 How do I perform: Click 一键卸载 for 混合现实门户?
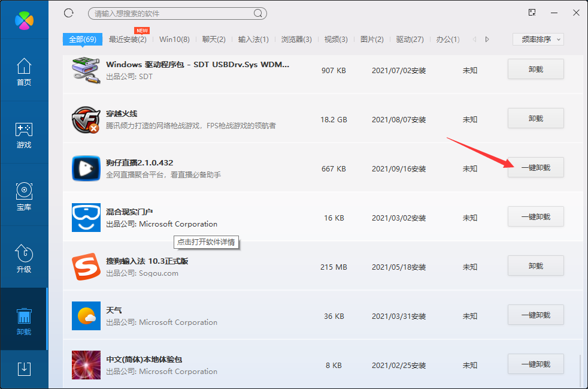pos(536,216)
